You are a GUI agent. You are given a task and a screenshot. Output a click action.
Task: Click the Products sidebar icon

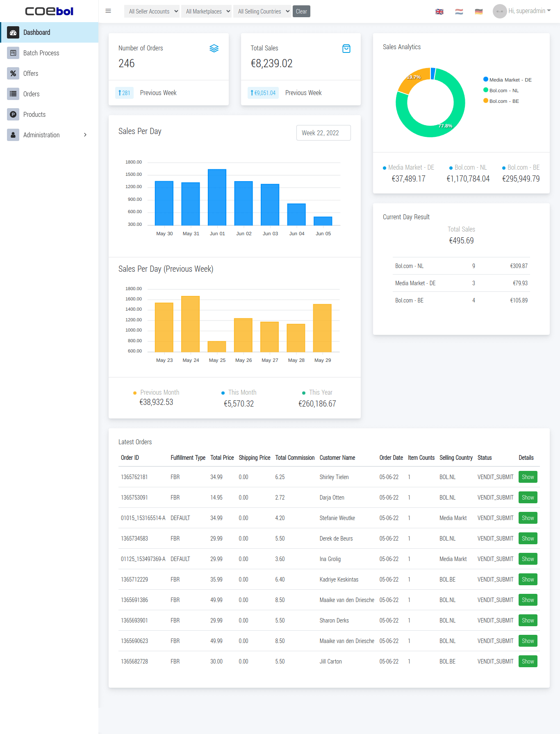13,114
